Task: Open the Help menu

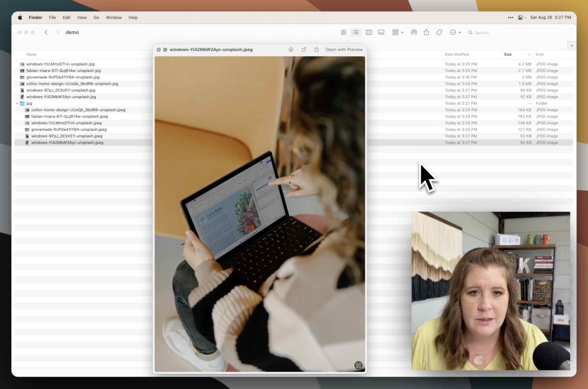Action: pyautogui.click(x=133, y=17)
